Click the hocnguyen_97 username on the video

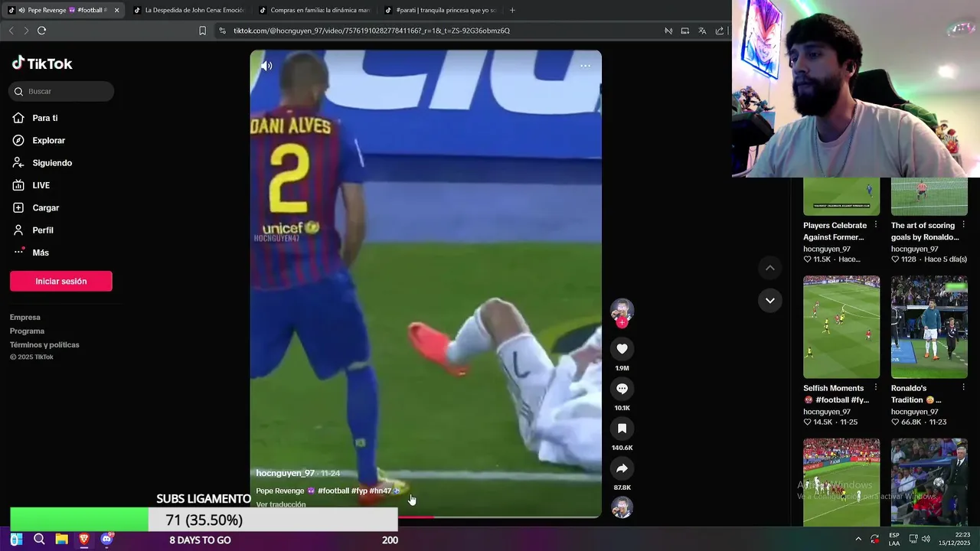(285, 473)
